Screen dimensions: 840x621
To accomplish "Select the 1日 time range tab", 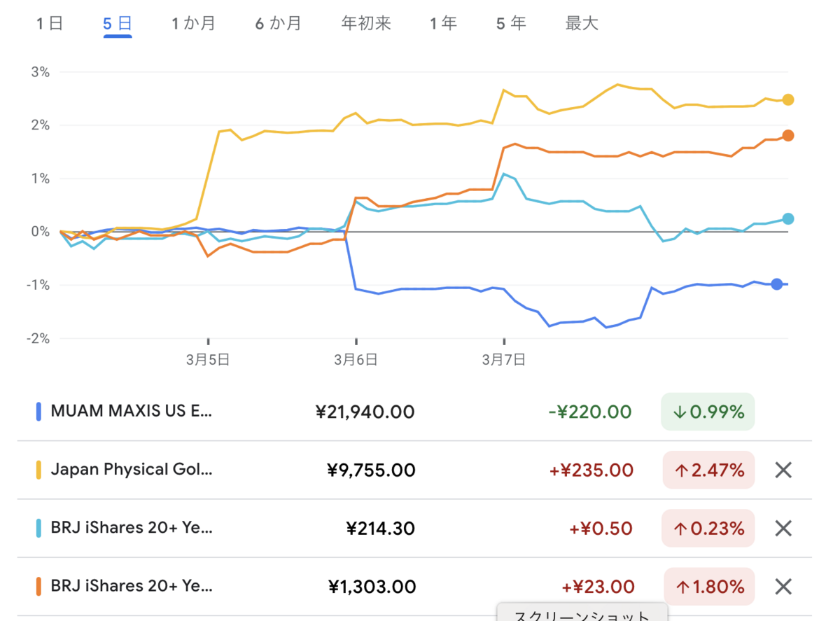I will tap(50, 24).
